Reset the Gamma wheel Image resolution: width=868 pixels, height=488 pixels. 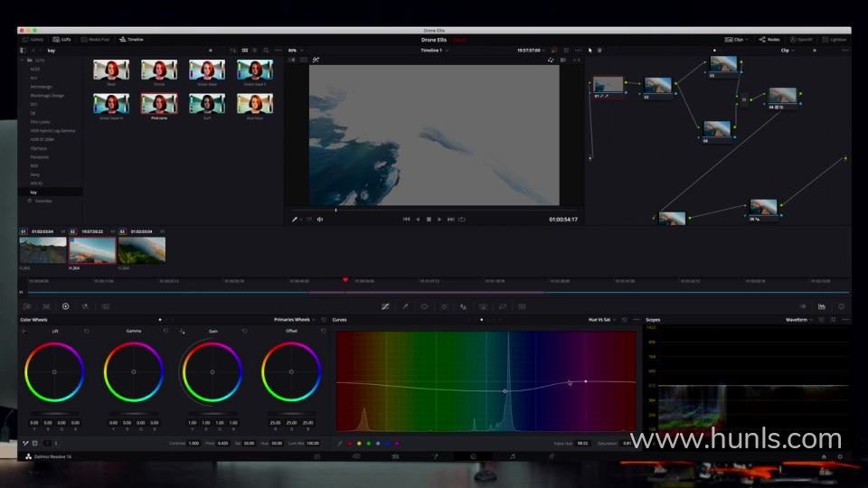165,331
